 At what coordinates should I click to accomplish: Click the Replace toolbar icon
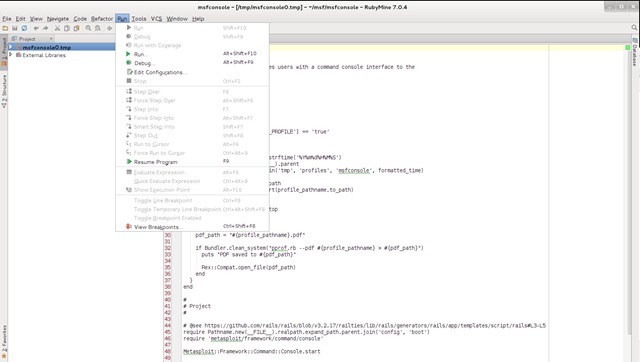pyautogui.click(x=98, y=28)
